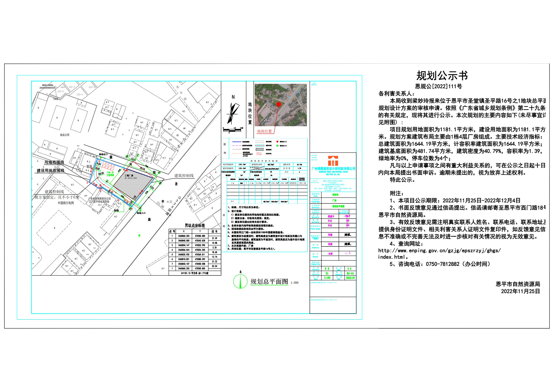Click the 25.14 dimension near 兴街

pos(142,168)
